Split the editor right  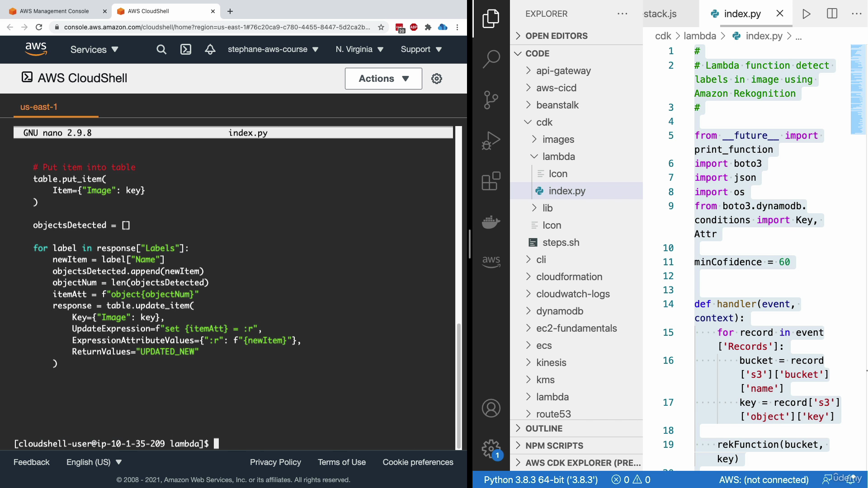(832, 14)
